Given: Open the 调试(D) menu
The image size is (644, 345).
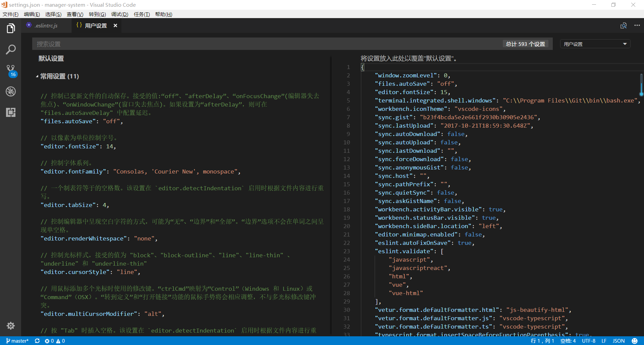Looking at the screenshot, I should [x=120, y=14].
